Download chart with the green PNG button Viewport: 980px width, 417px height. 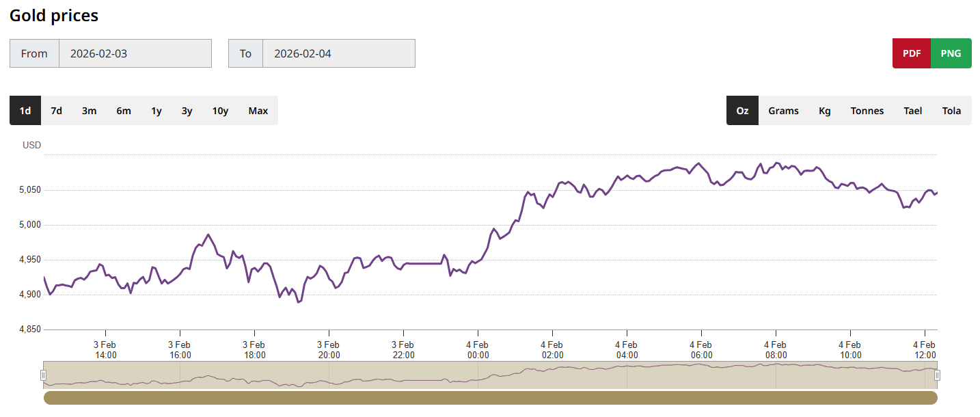point(951,53)
